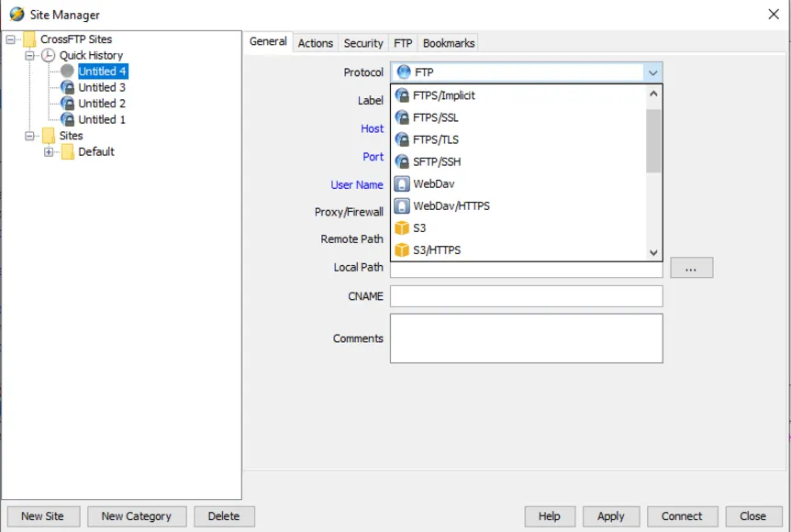This screenshot has height=532, width=791.
Task: Open the Security tab
Action: 363,43
